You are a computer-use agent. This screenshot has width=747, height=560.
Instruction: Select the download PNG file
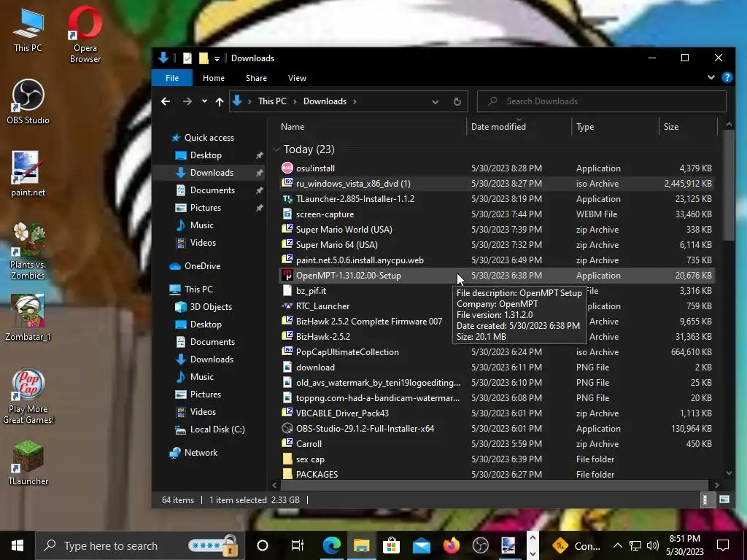[315, 367]
